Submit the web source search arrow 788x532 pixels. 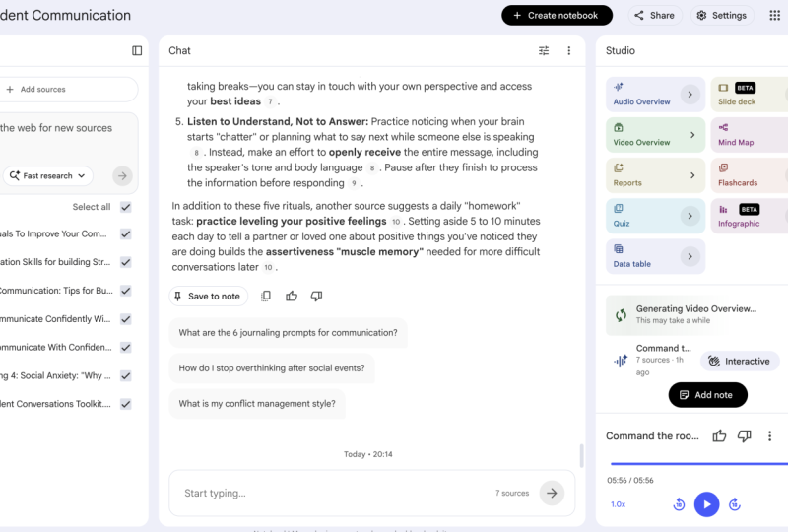tap(122, 176)
